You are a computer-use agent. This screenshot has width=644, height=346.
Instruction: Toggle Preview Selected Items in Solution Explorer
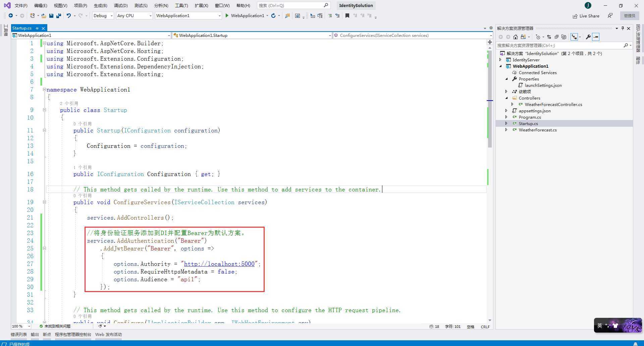tap(596, 37)
